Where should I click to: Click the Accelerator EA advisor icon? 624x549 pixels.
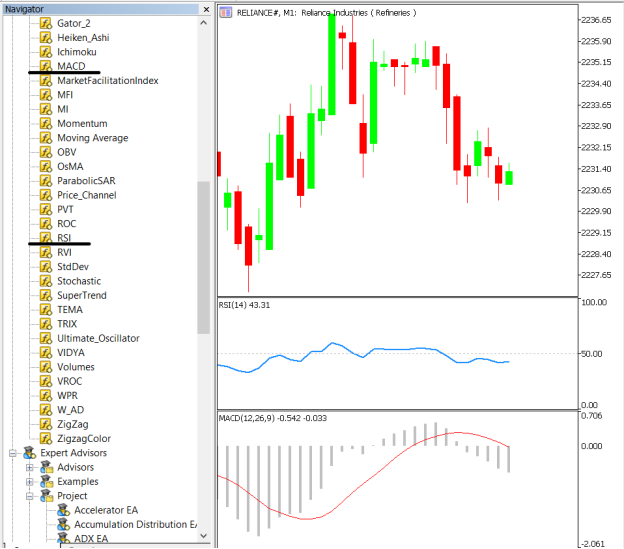coord(64,510)
